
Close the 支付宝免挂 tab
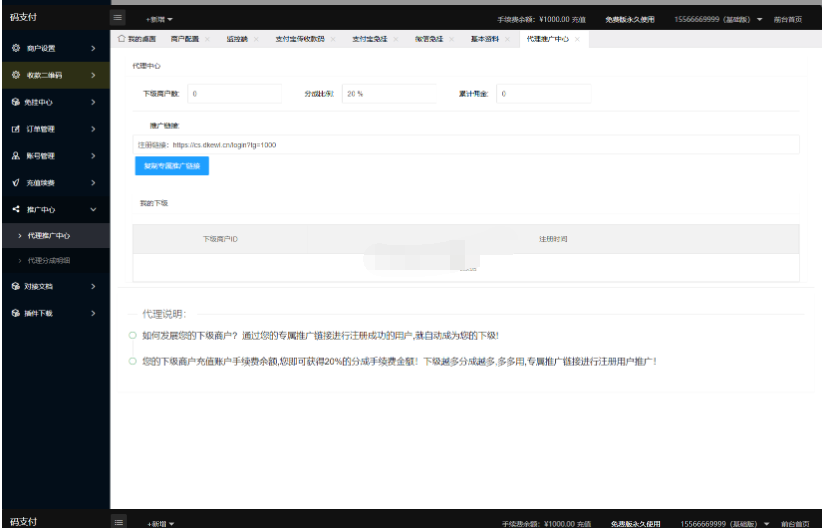tap(396, 39)
